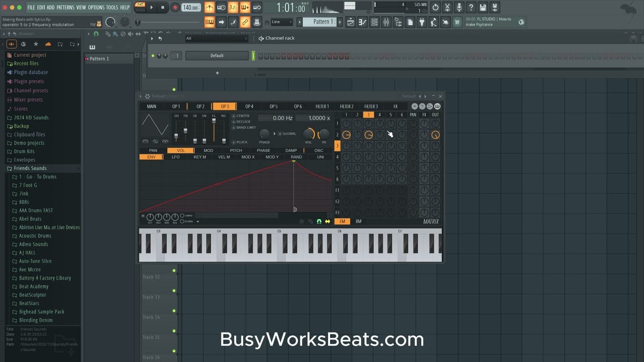Open the OPTIONS menu

point(96,8)
